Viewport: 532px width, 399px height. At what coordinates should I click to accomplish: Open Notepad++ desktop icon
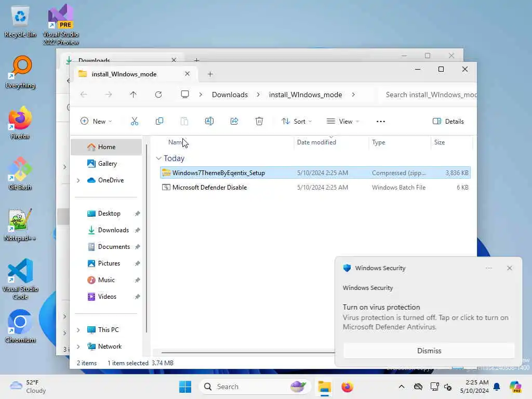pyautogui.click(x=20, y=224)
